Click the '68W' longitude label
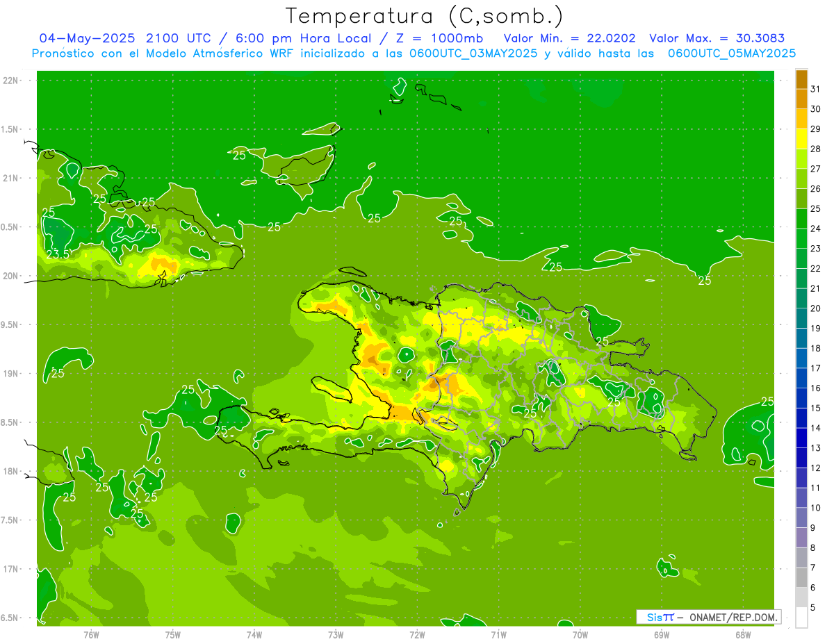Image resolution: width=834 pixels, height=644 pixels. pyautogui.click(x=743, y=635)
